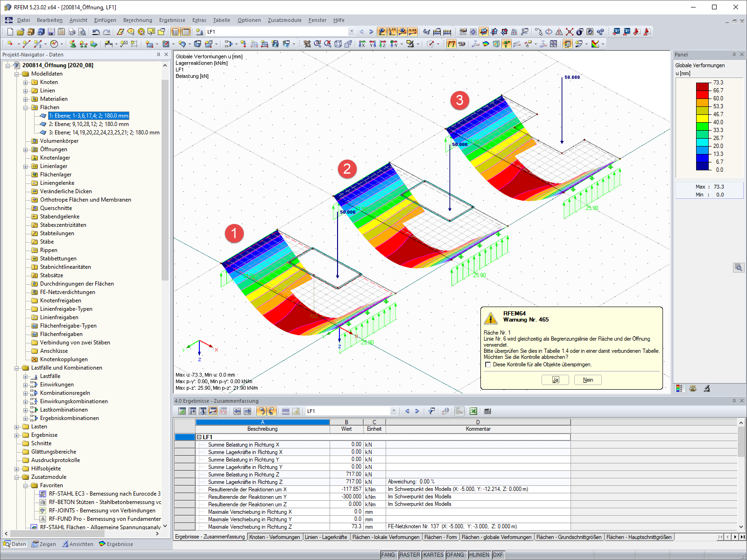The width and height of the screenshot is (747, 560).
Task: Switch to 'Knoten - Verformungen' tab
Action: 275,537
